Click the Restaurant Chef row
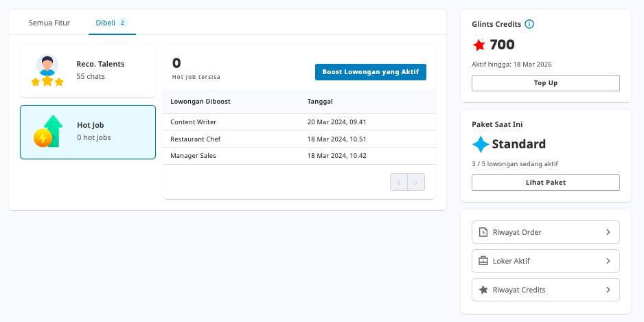 tap(299, 139)
